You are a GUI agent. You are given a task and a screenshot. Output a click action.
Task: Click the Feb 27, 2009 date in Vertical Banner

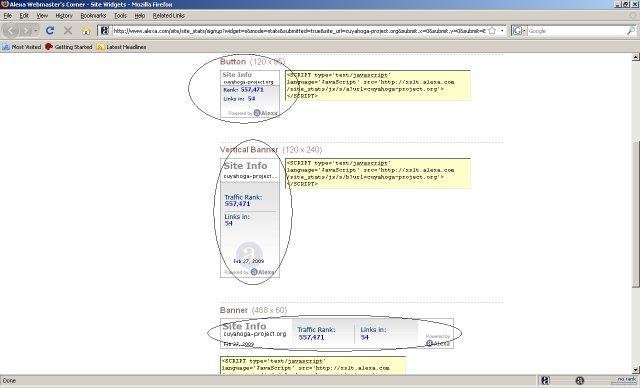click(249, 261)
